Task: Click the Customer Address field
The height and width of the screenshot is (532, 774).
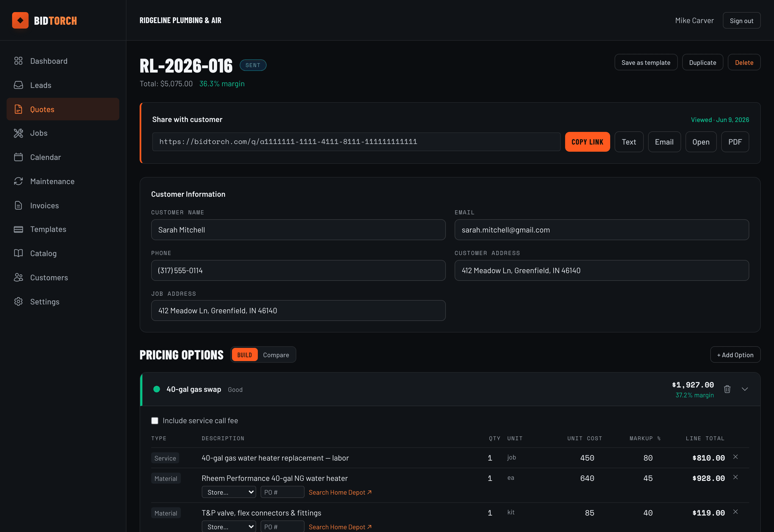Action: pyautogui.click(x=601, y=270)
